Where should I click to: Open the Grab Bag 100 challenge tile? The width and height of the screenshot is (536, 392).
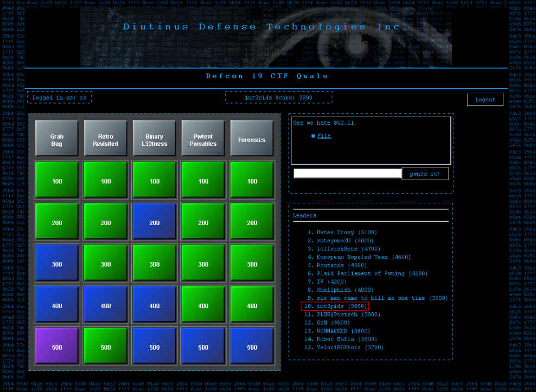click(57, 180)
